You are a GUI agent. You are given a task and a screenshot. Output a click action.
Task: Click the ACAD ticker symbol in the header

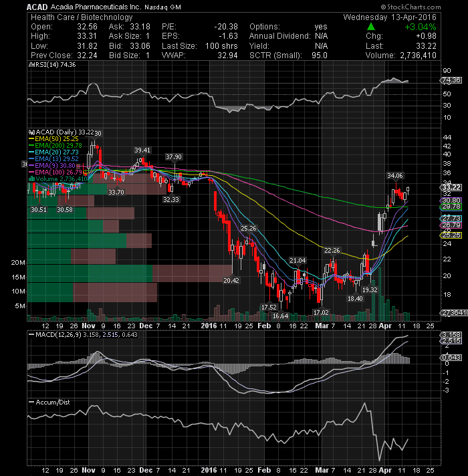click(37, 7)
